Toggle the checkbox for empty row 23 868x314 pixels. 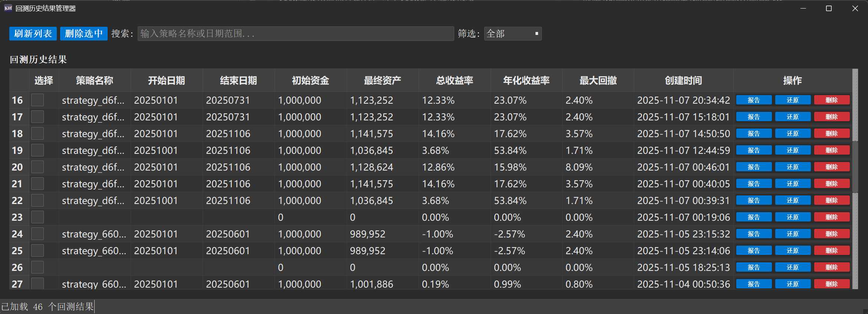[x=37, y=217]
